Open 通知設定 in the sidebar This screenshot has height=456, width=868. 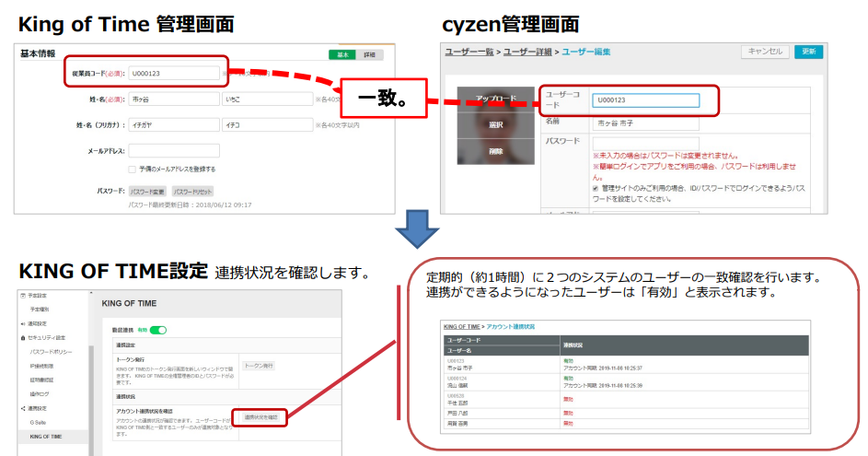click(37, 323)
